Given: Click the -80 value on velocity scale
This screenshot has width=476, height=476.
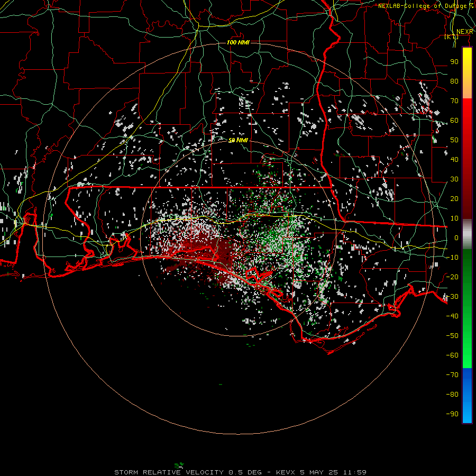Looking at the screenshot, I should pos(452,395).
